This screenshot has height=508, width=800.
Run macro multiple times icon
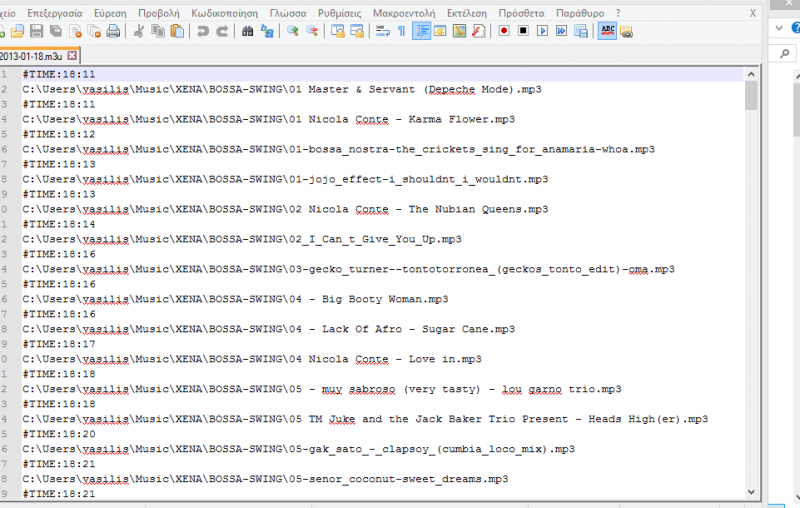click(561, 32)
